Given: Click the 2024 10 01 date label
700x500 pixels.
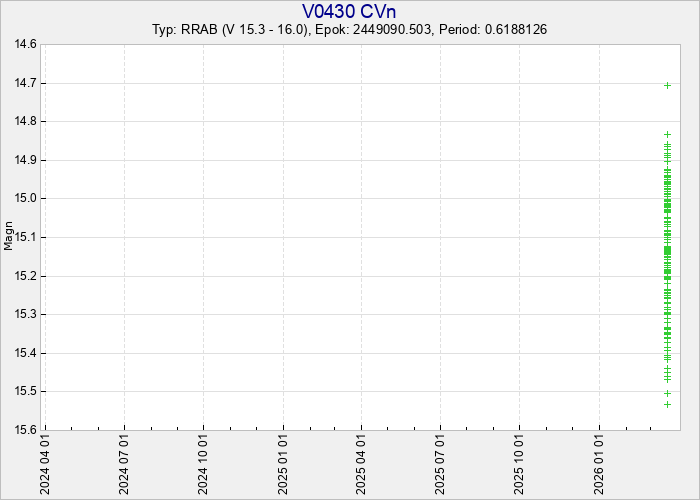Looking at the screenshot, I should (x=203, y=464).
